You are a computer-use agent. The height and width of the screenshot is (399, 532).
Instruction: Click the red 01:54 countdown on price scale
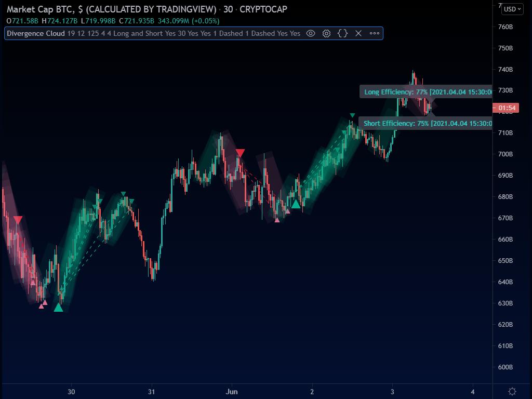coord(506,108)
